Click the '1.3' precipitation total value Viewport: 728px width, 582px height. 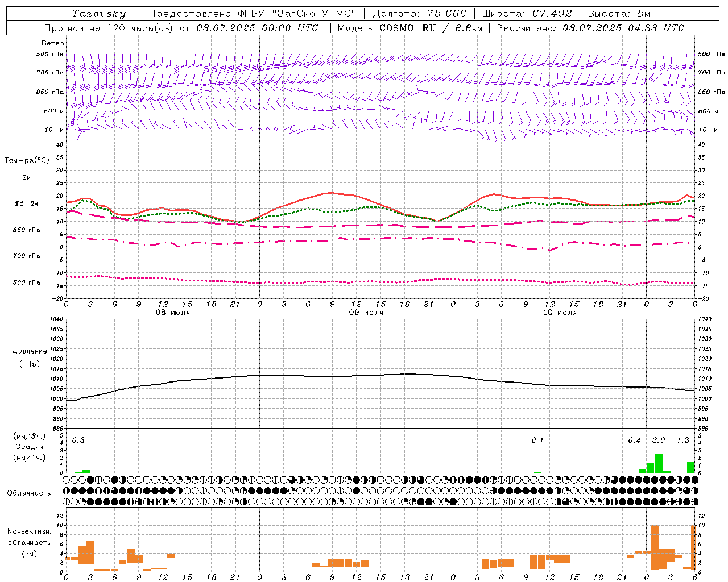[x=682, y=440]
